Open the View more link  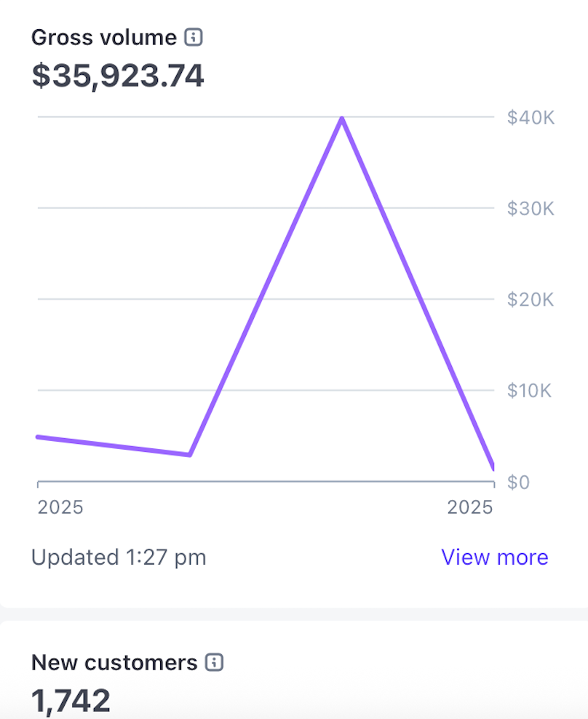point(494,557)
